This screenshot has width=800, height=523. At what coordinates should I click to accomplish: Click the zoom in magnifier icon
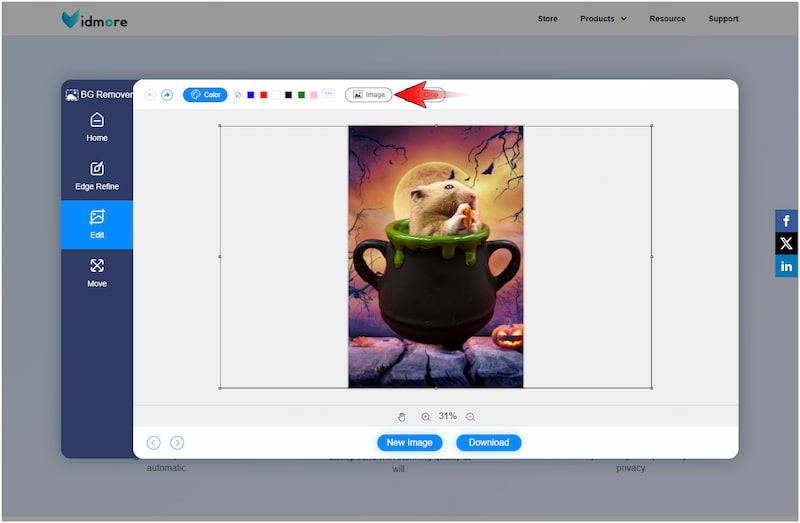click(425, 417)
